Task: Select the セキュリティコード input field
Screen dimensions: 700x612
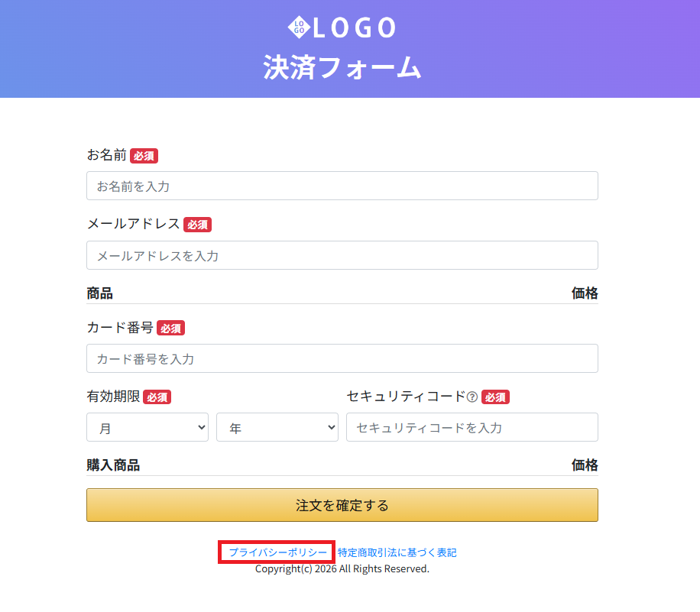Action: coord(472,428)
